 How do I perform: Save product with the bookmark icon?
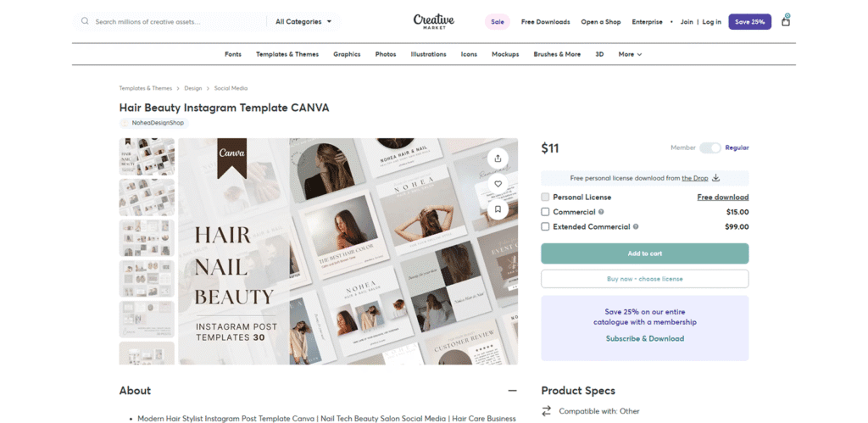click(498, 209)
